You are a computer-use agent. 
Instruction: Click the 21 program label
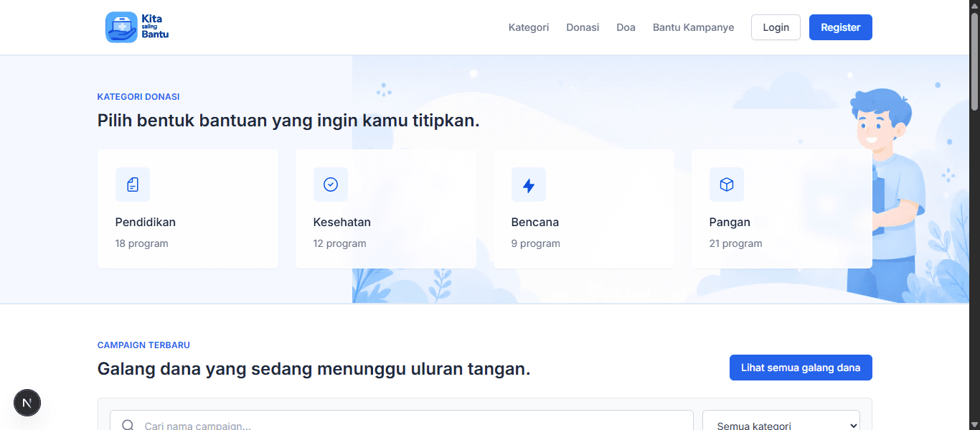click(736, 243)
